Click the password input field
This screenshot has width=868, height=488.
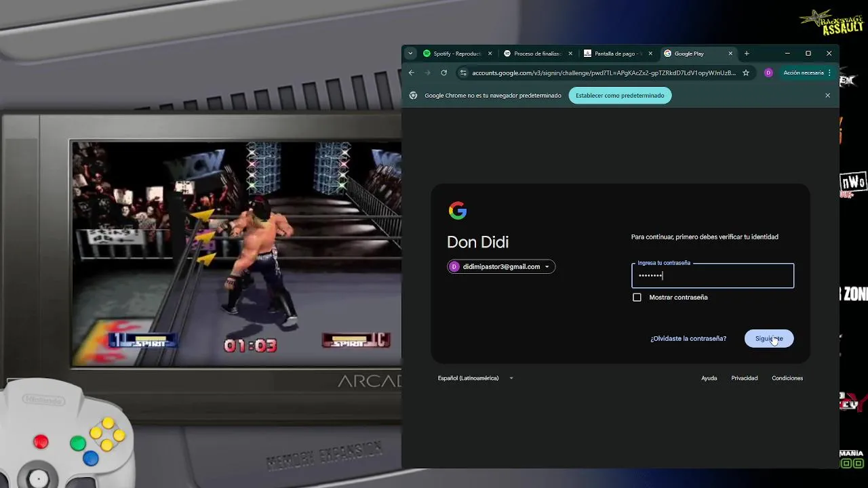pos(713,276)
